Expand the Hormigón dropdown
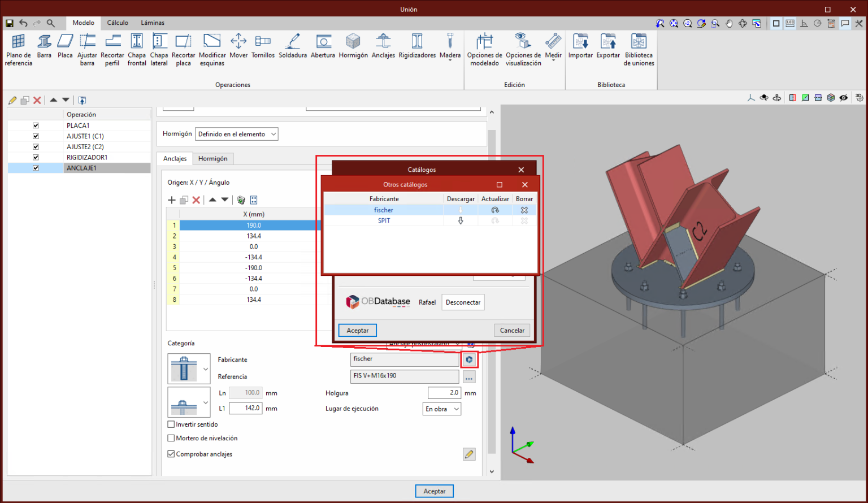Viewport: 868px width, 503px height. tap(236, 135)
